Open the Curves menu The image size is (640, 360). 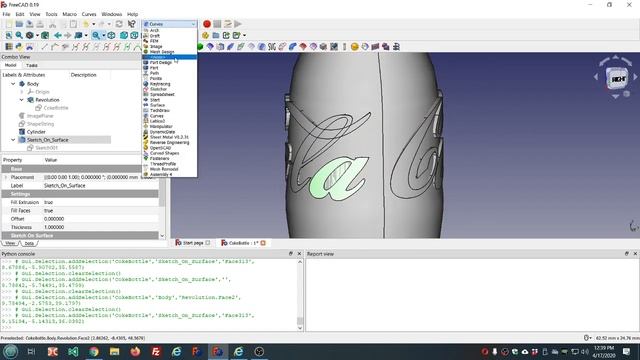click(x=89, y=14)
